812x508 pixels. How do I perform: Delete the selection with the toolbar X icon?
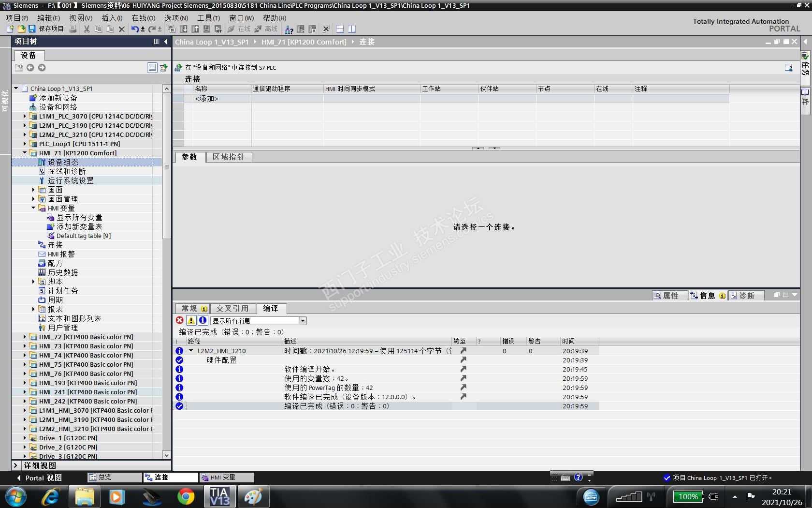pos(122,29)
